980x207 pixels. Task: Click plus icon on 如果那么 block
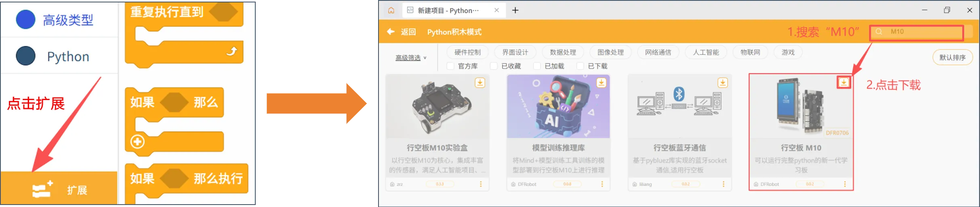click(x=137, y=142)
